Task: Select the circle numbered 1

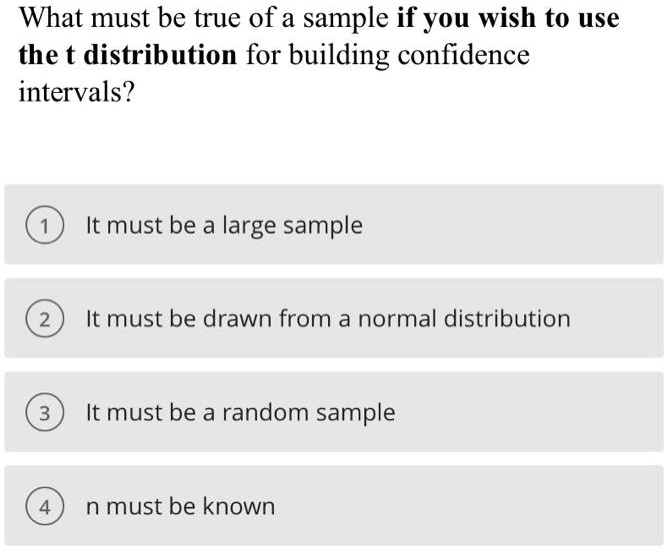Action: 44,226
